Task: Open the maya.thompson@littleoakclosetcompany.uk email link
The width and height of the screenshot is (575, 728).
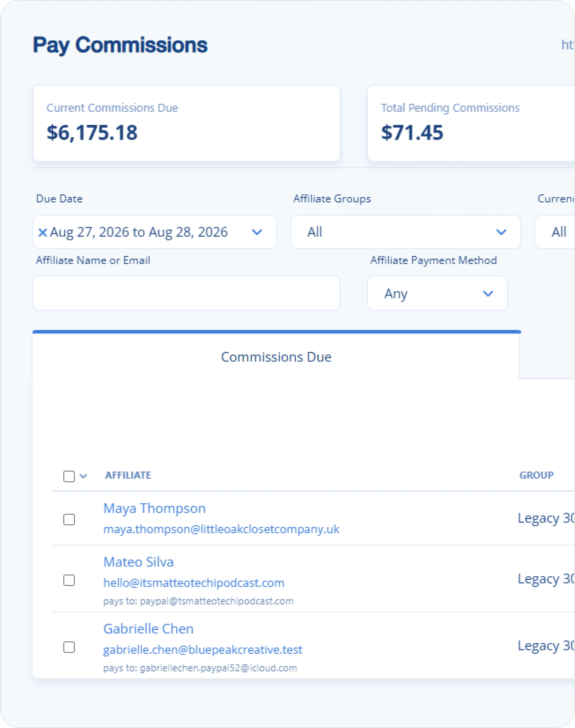Action: click(x=221, y=529)
